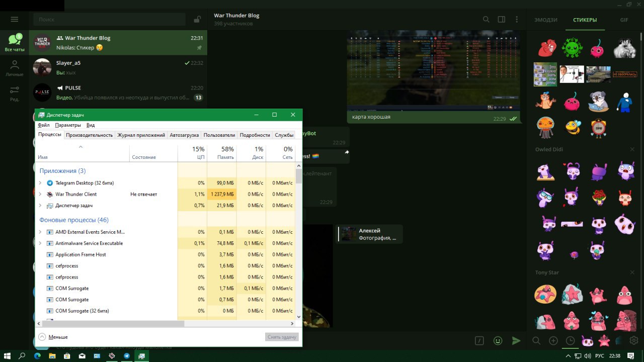Open the Slayer_a5 chat
Screen dimensions: 644x362
(118, 68)
